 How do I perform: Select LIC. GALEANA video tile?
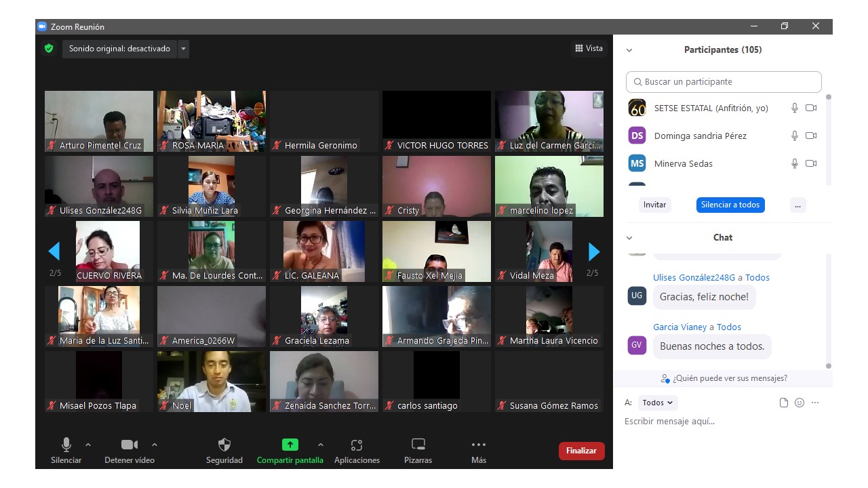[x=324, y=251]
